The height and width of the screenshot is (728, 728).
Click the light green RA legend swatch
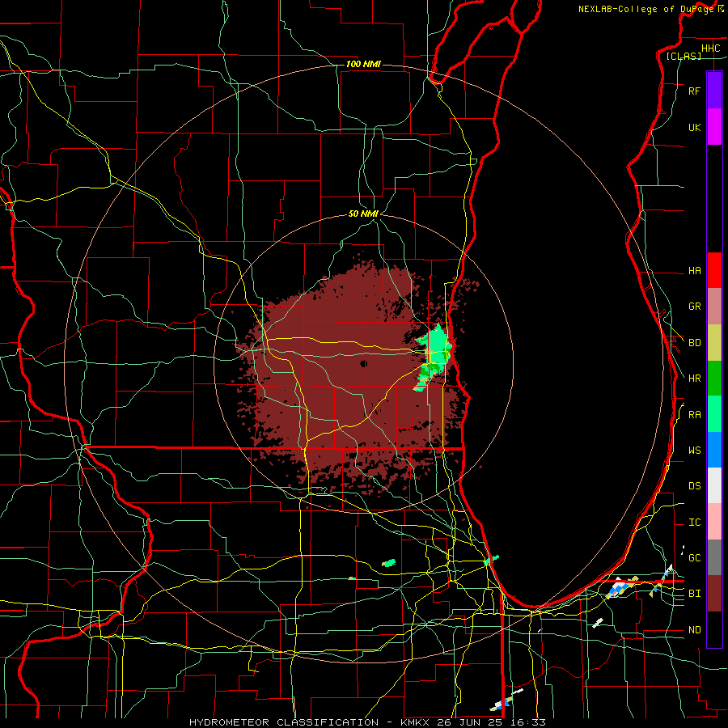tap(714, 414)
